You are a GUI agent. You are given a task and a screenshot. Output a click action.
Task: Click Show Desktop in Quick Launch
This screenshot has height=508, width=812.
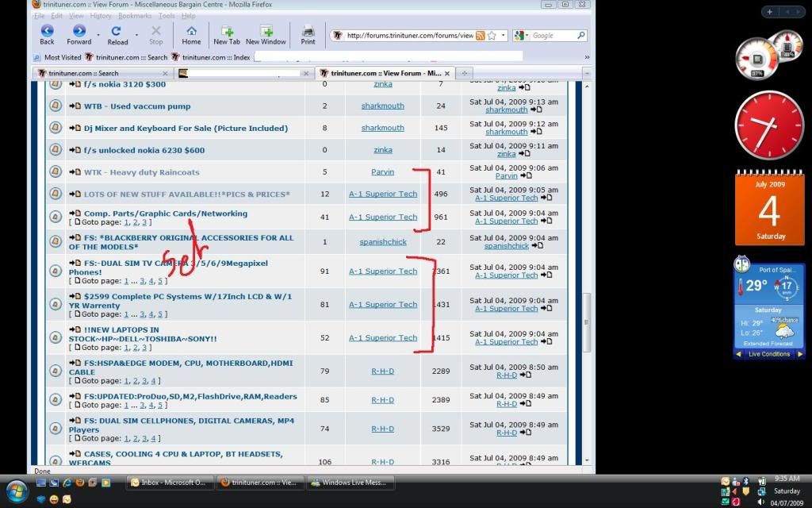pos(41,483)
